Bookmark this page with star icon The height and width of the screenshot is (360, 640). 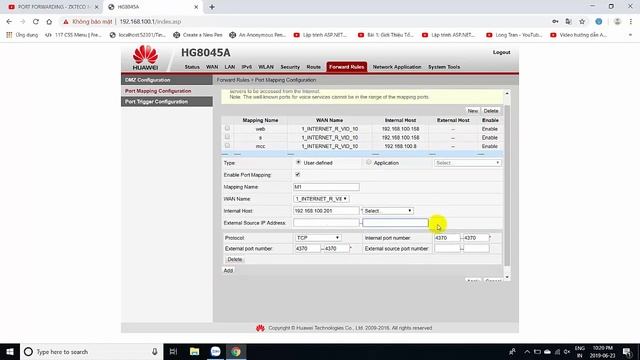tap(582, 22)
